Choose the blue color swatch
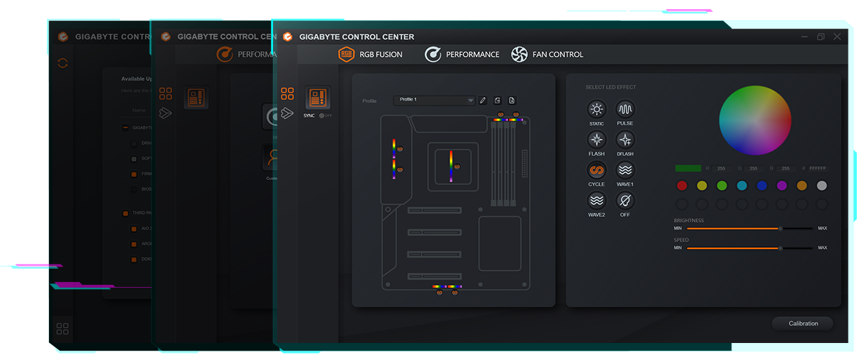This screenshot has height=364, width=868. pos(762,185)
